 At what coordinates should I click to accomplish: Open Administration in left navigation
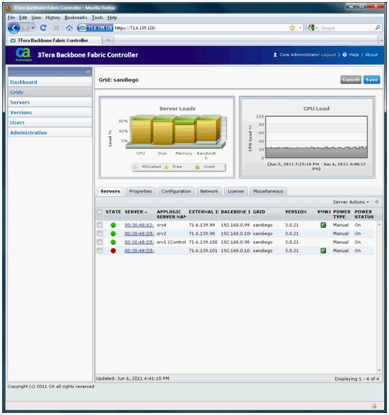pos(50,133)
